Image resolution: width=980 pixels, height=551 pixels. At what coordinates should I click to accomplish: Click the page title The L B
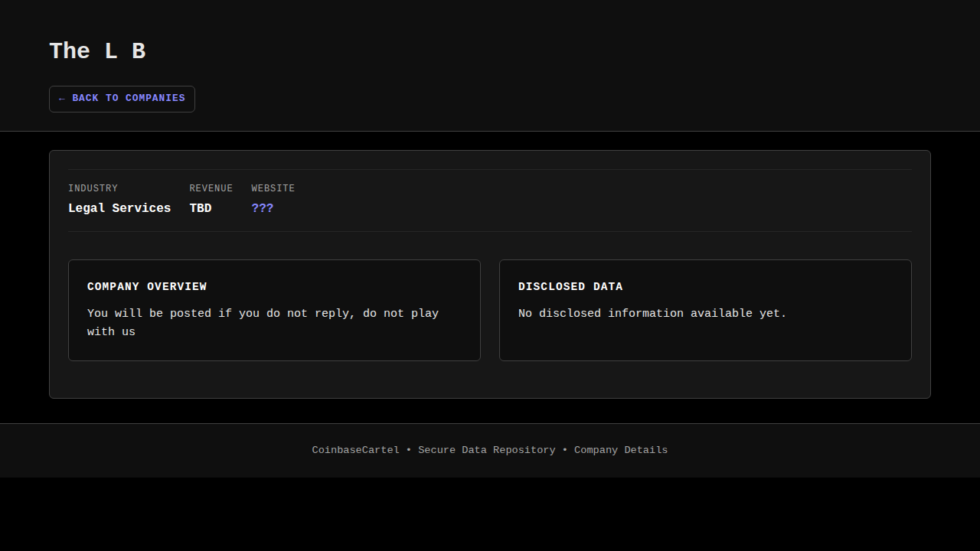[x=97, y=51]
